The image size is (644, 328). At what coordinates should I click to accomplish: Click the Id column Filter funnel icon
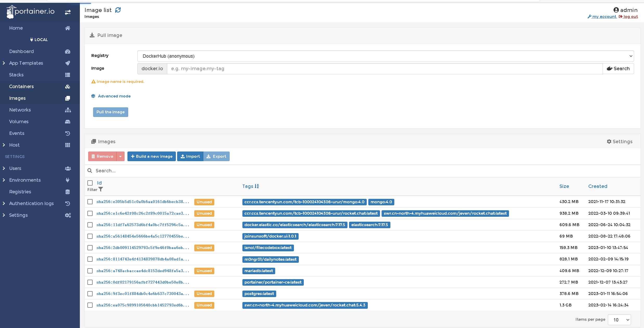tap(101, 189)
